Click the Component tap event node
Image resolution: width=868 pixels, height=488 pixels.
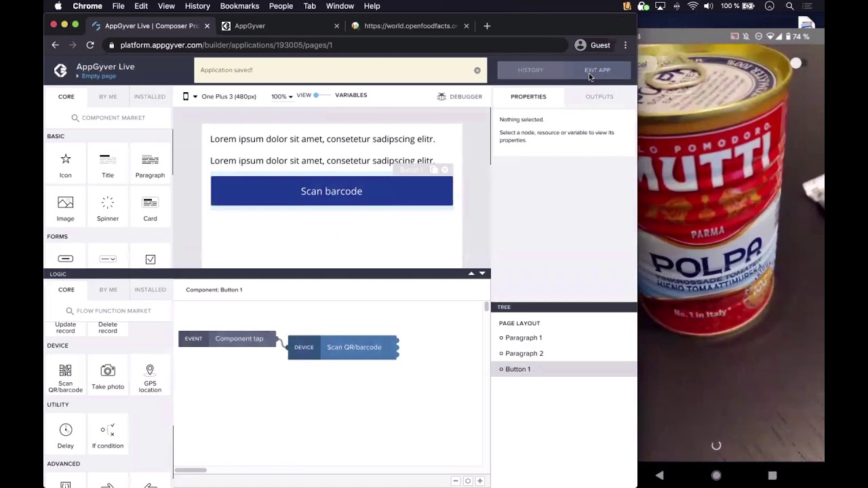coord(227,339)
